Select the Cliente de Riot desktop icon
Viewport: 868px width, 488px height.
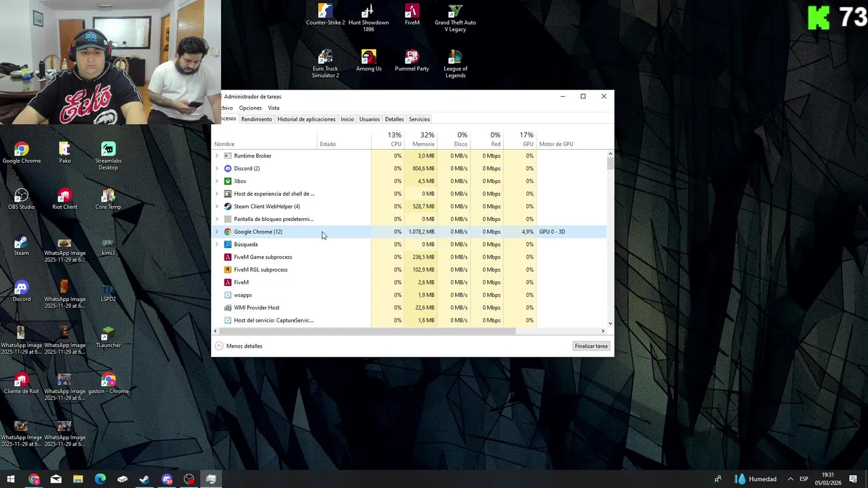22,384
